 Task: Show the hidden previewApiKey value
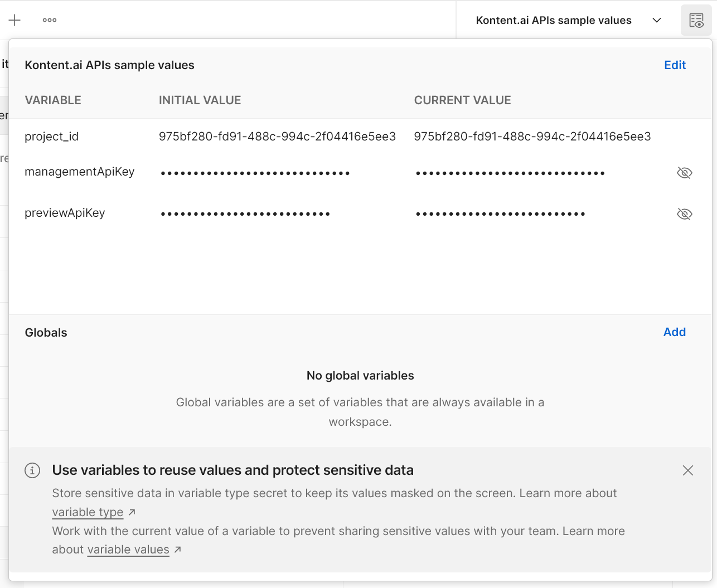684,213
